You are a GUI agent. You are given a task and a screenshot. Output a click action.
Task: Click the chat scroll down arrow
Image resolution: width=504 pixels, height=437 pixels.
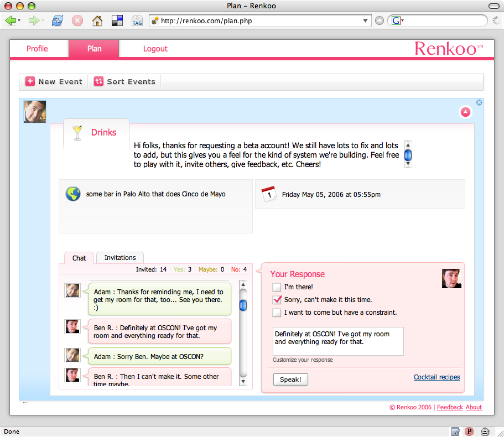pos(243,382)
